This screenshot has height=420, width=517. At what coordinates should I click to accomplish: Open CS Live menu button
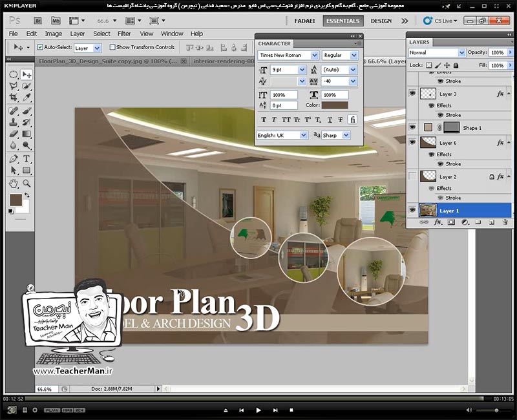[x=440, y=21]
